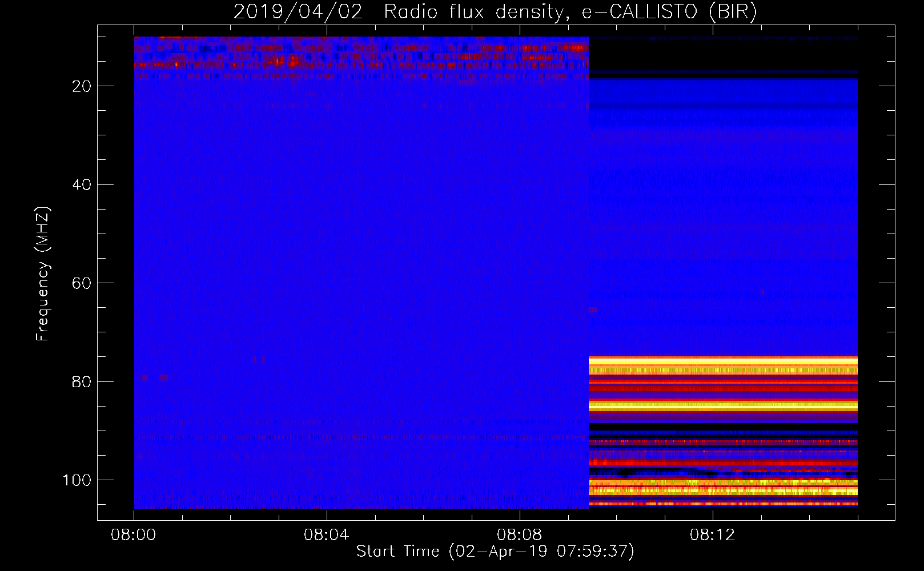Viewport: 924px width, 571px height.
Task: Click the 'Frequency (MHZ)' axis label
Action: 43,274
